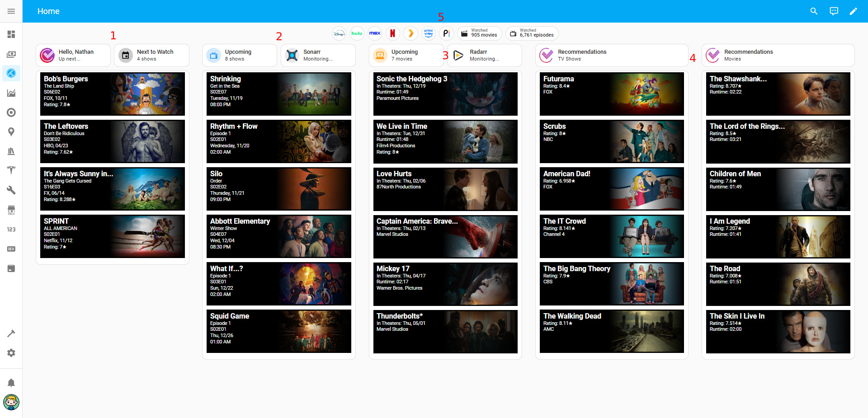Select the highlighted blue Kodi media dashboard icon
The width and height of the screenshot is (868, 418).
click(11, 73)
